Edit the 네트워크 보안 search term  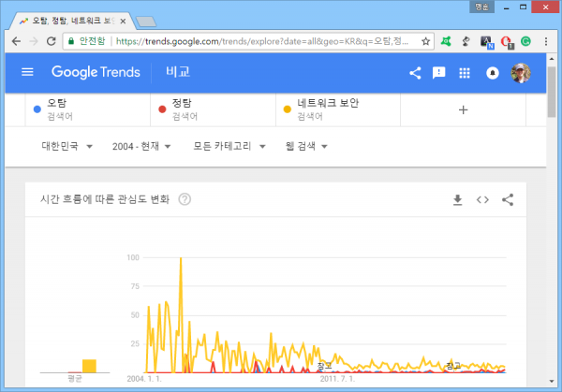tap(338, 109)
